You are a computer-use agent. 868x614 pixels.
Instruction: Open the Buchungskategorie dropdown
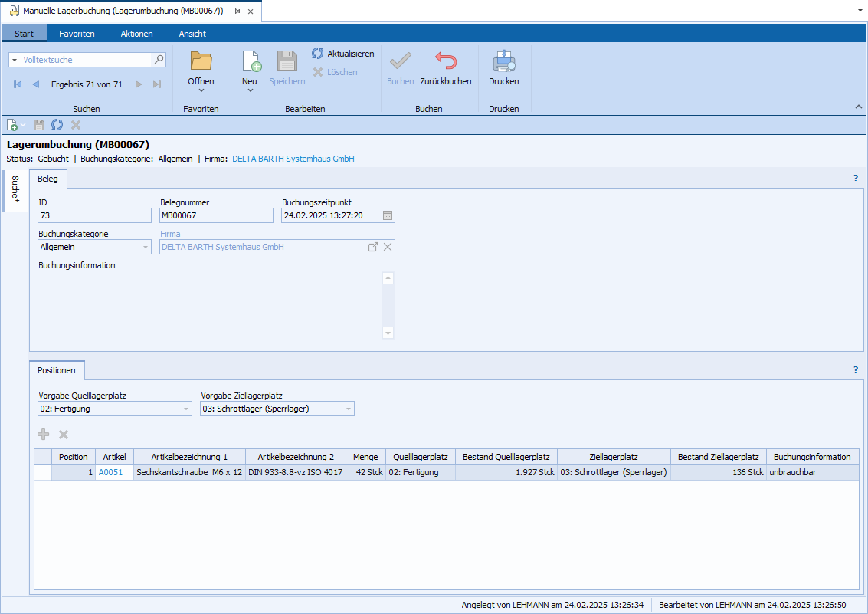point(146,247)
